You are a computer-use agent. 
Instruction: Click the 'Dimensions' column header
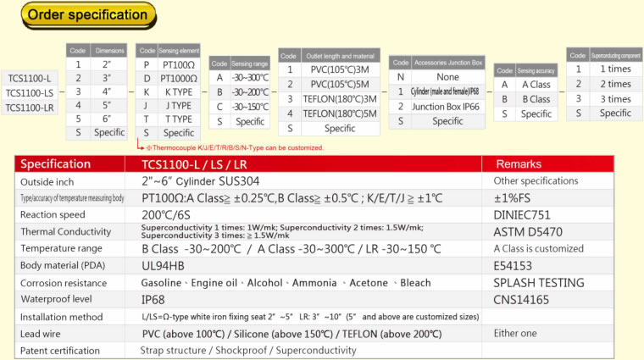click(x=109, y=51)
